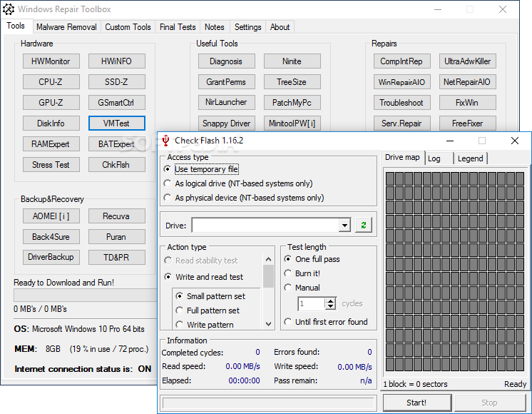Click Action type scroll up arrow
This screenshot has height=414, width=532.
point(268,260)
